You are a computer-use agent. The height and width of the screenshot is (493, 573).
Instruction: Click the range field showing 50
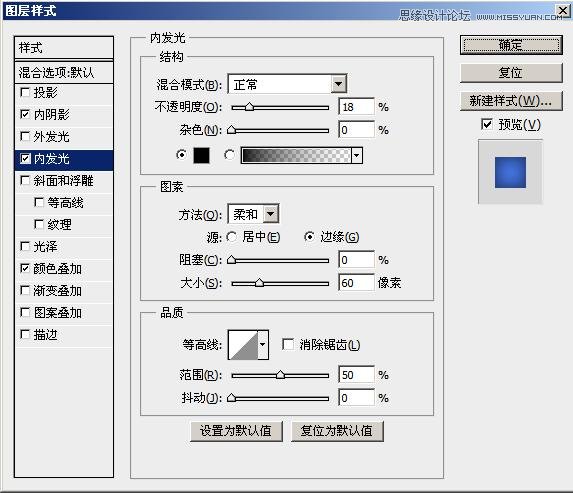point(356,375)
